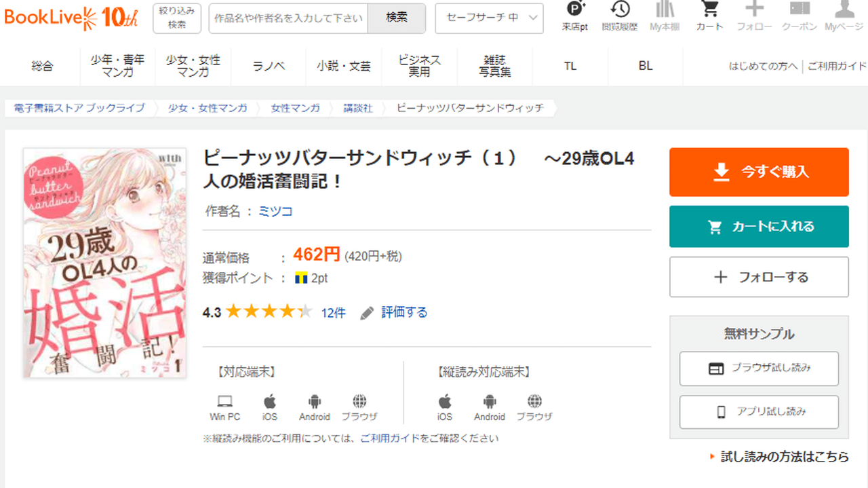Expand the セーフサーチ dropdown
The image size is (868, 488).
pyautogui.click(x=489, y=18)
